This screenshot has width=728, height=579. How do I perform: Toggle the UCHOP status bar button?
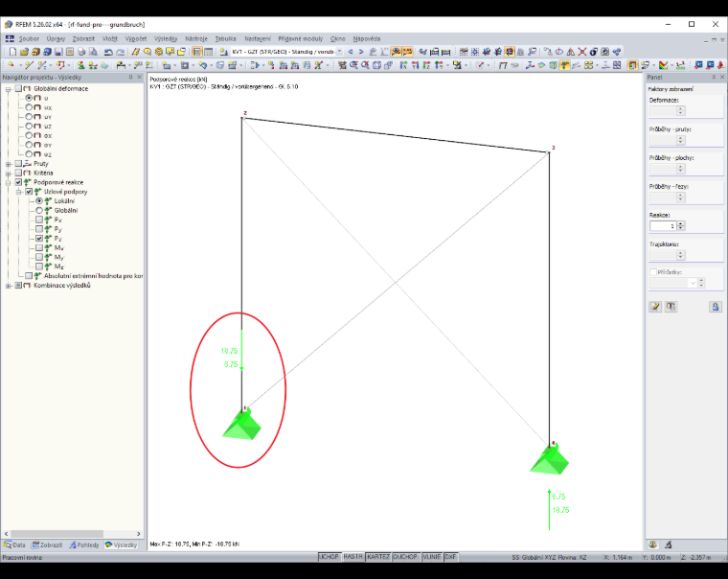[329, 557]
